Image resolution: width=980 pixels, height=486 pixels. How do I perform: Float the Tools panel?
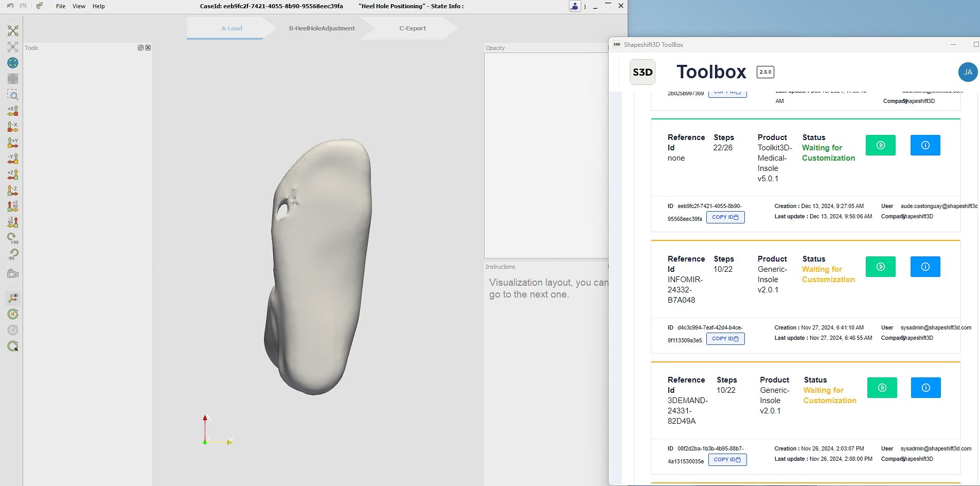coord(140,48)
